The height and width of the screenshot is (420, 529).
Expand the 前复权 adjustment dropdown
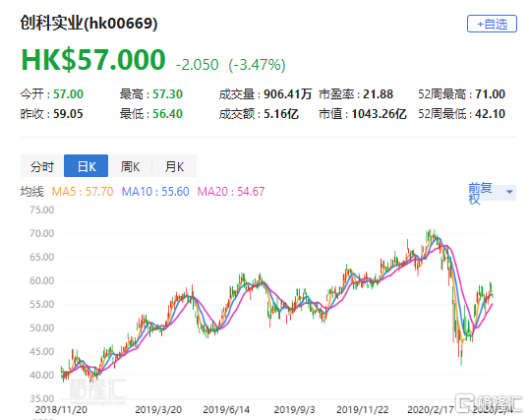coord(492,193)
